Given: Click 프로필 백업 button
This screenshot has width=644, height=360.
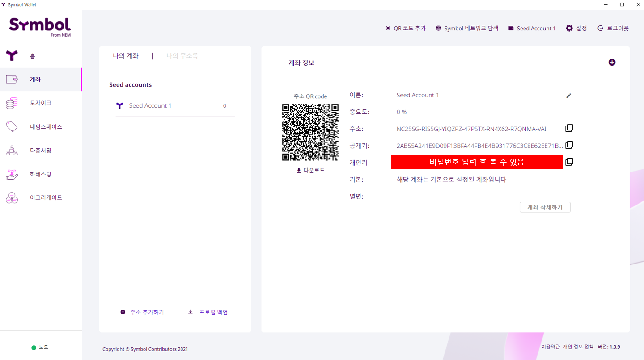Looking at the screenshot, I should tap(208, 312).
